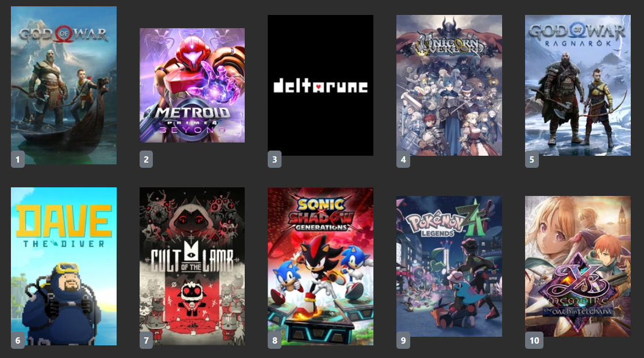The image size is (644, 358).
Task: Click rank badge number 5
Action: pos(531,160)
